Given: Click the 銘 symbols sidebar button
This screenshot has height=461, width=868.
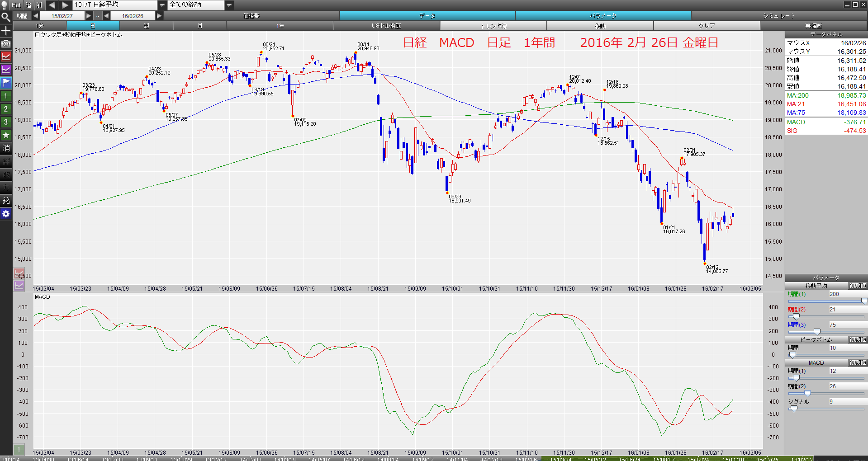Looking at the screenshot, I should (6, 201).
